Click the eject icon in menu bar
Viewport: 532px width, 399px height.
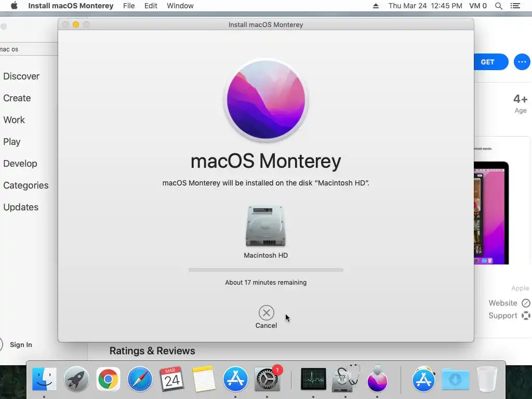point(376,6)
